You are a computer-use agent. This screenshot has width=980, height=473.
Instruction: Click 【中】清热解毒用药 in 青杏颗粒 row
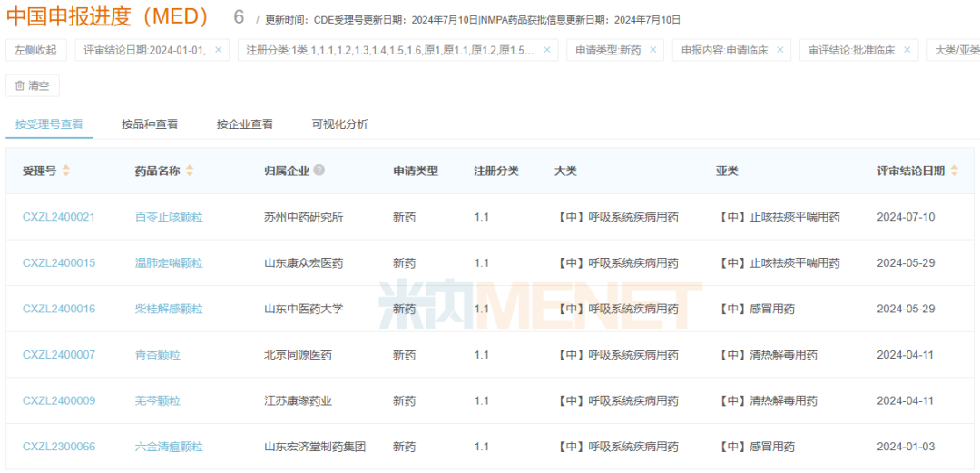click(x=767, y=355)
